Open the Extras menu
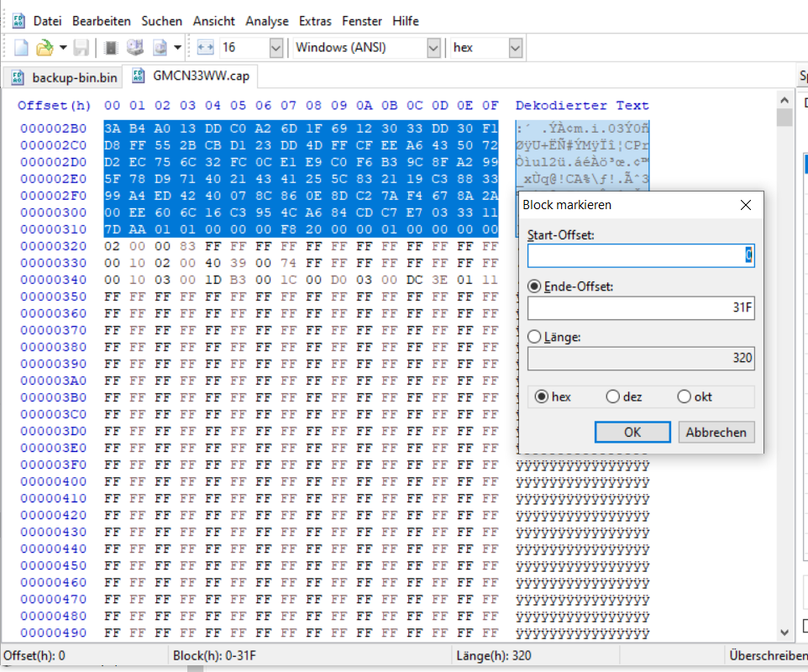808x672 pixels. point(315,21)
